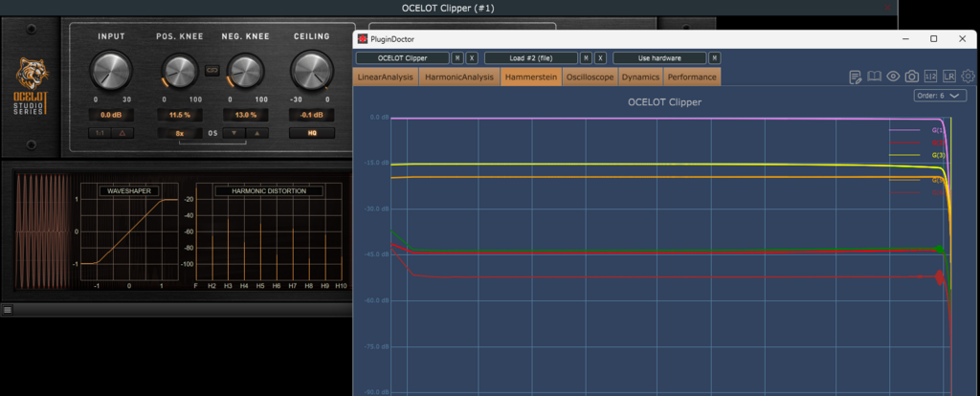Open the 8x oversampling selector
This screenshot has height=396, width=980.
pyautogui.click(x=179, y=132)
